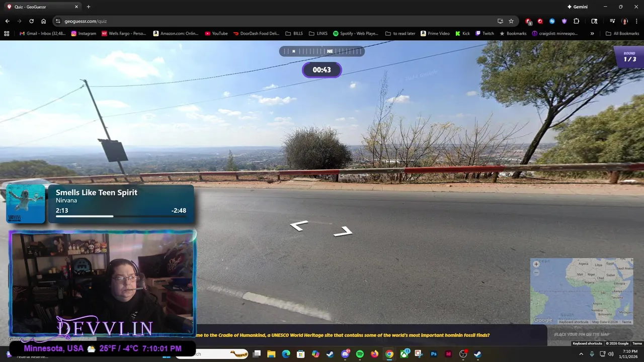Open the Spotify Web Player bookmark
644x362 pixels.
tap(356, 34)
